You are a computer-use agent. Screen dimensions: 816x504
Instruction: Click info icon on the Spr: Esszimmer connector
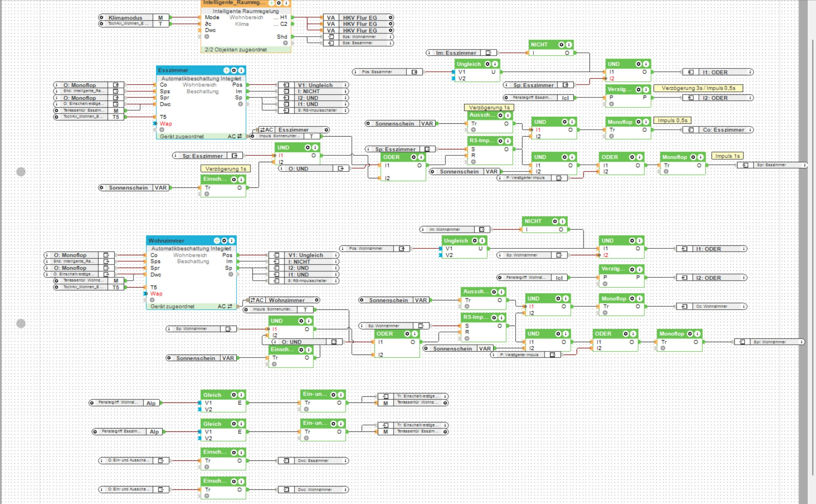(x=805, y=165)
